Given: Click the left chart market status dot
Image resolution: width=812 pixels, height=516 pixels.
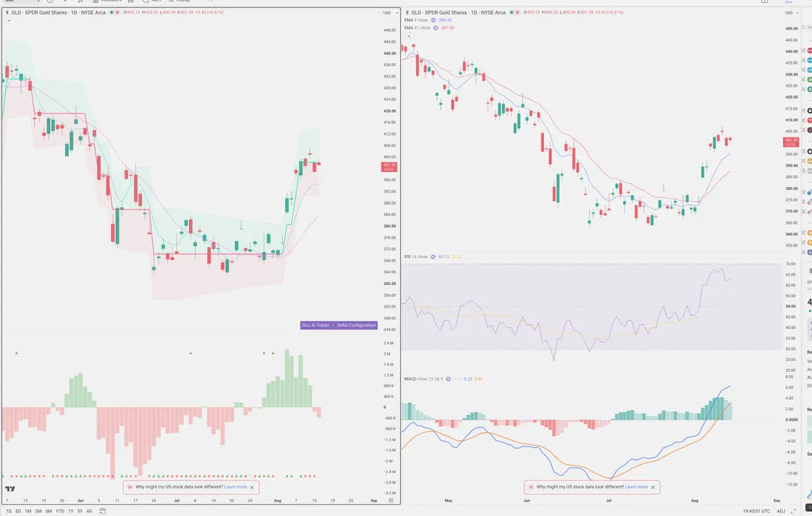Looking at the screenshot, I should 111,12.
